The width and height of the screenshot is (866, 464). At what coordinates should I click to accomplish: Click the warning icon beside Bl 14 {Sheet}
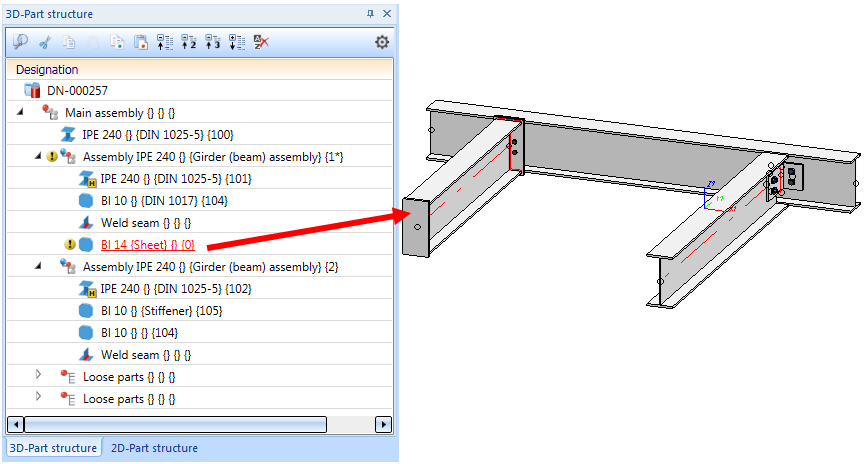pos(70,244)
